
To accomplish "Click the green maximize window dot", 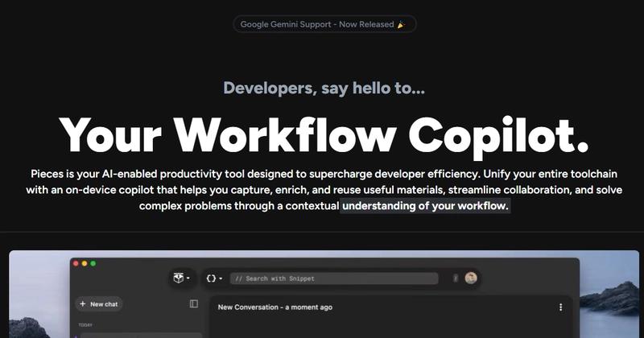I will click(x=93, y=264).
